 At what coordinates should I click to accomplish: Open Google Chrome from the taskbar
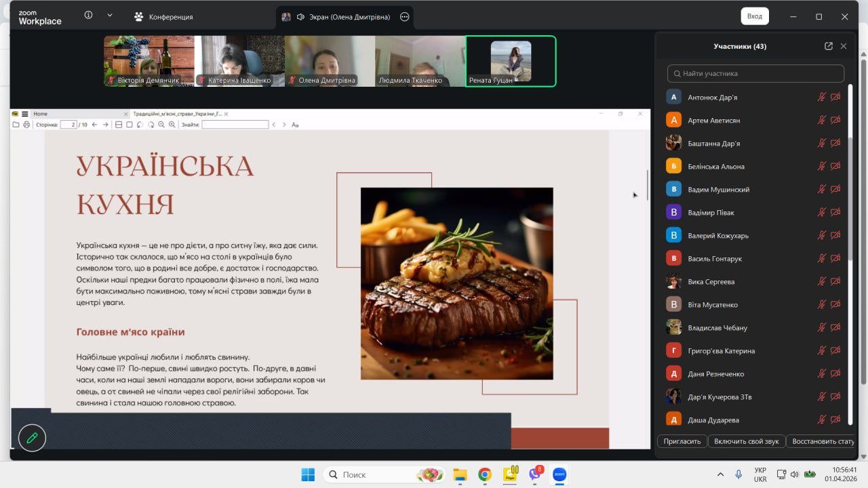pos(484,474)
